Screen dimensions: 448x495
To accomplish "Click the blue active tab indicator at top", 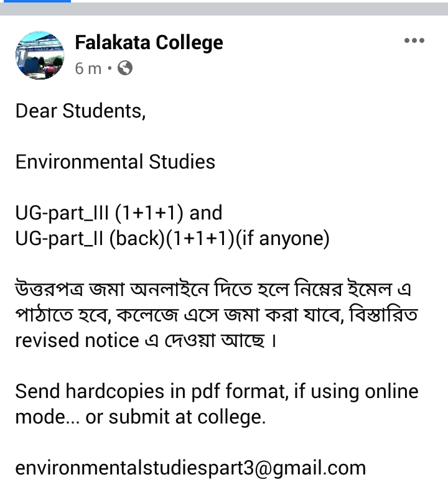I will 35,1.
